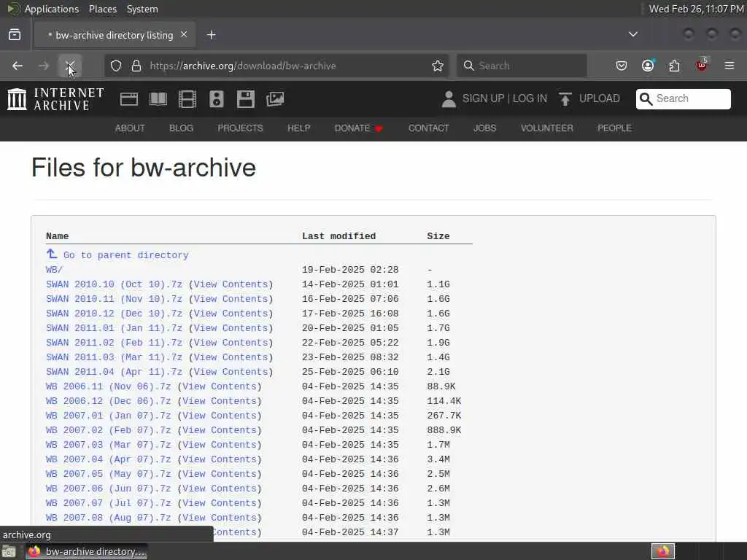
Task: Open the Web (Wayback) media icon
Action: [x=129, y=99]
